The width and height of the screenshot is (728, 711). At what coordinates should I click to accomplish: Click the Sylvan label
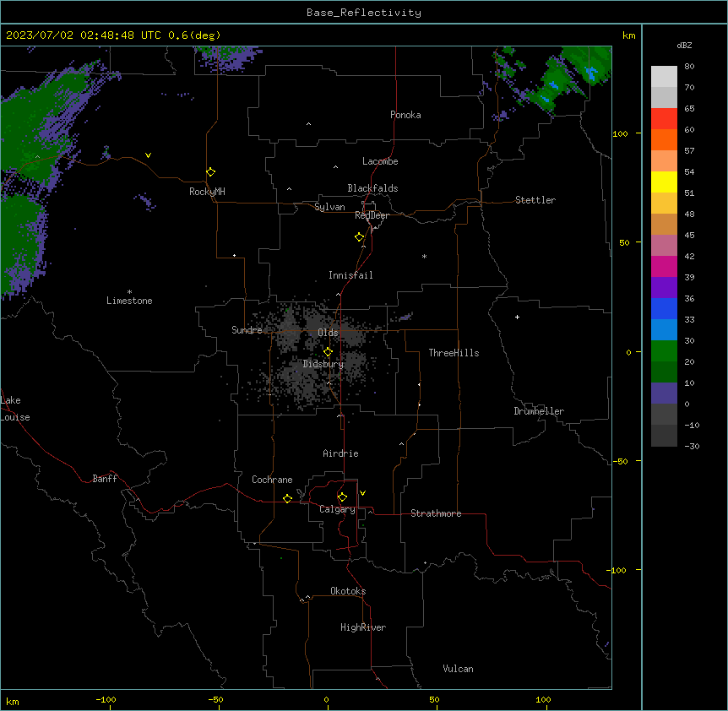(329, 207)
